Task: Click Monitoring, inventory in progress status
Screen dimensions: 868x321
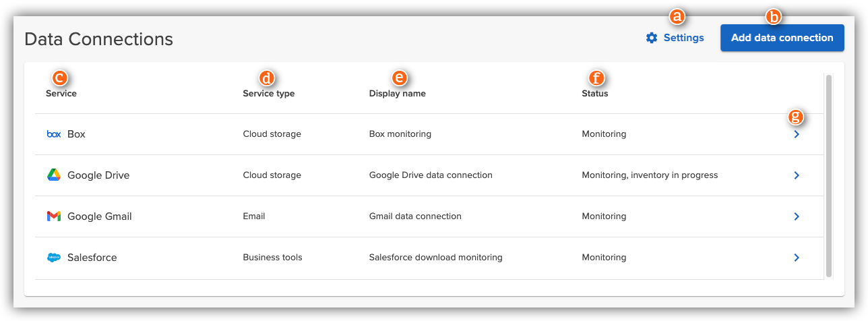Action: pyautogui.click(x=650, y=175)
